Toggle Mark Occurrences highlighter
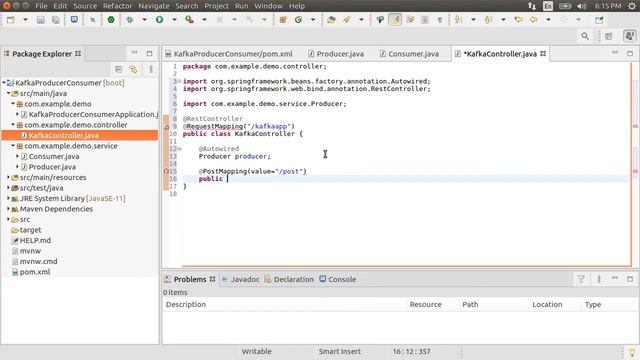The image size is (640, 360). pyautogui.click(x=395, y=20)
